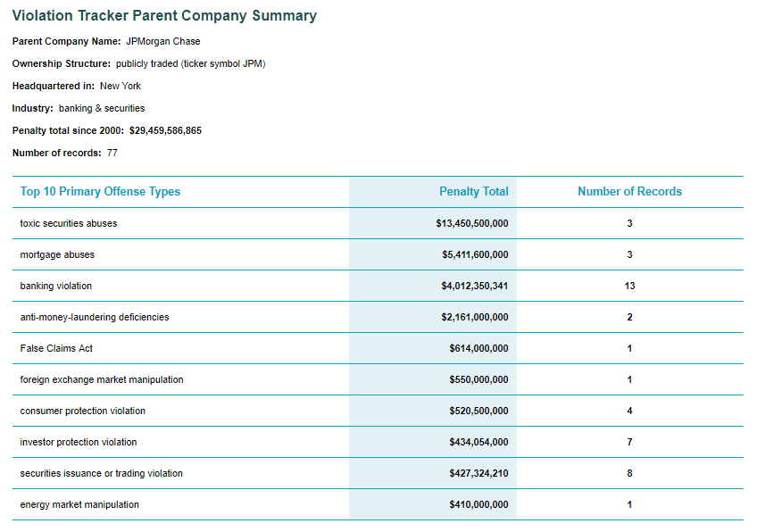Click the records count '3' for toxic securities abuses
This screenshot has width=757, height=532.
click(629, 223)
